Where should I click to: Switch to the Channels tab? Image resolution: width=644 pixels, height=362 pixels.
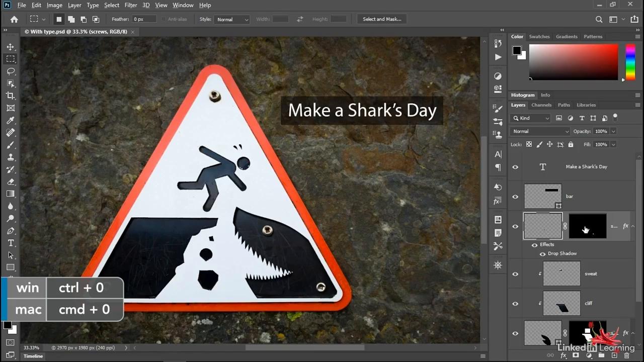point(541,105)
